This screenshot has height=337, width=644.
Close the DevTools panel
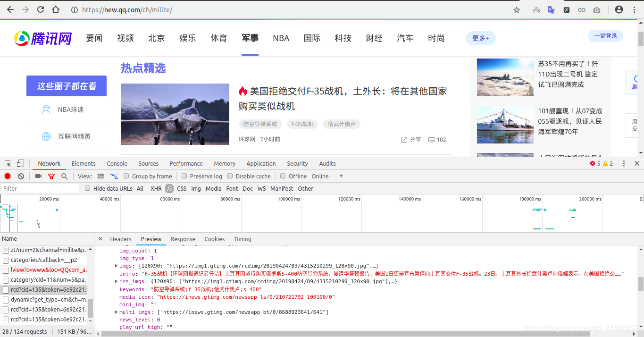(636, 163)
